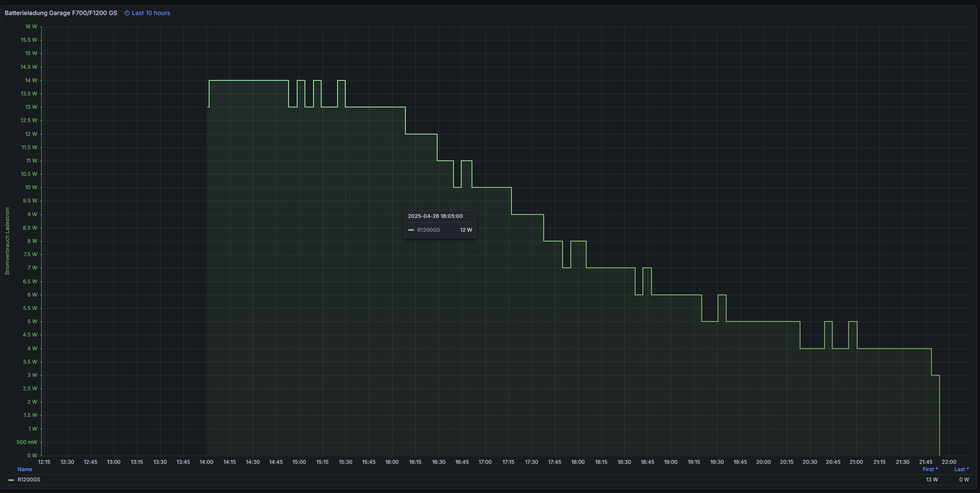Toggle the R1200GS series in the bottom legend
Viewport: 980px width, 493px height.
[29, 480]
